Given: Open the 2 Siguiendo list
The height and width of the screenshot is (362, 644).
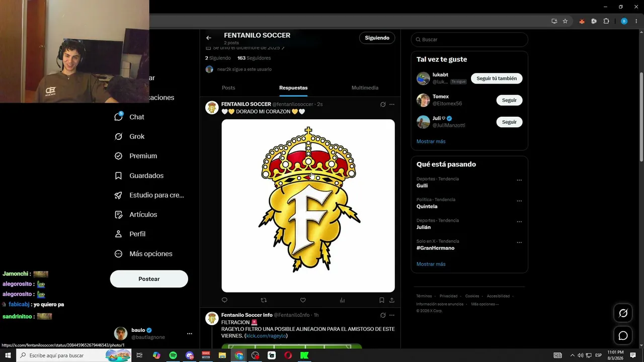Looking at the screenshot, I should pyautogui.click(x=218, y=58).
